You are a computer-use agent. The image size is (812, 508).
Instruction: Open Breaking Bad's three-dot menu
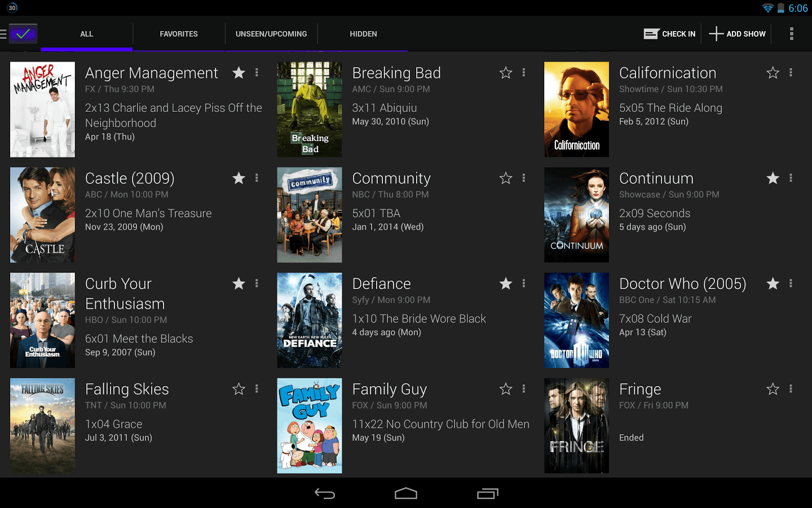pyautogui.click(x=524, y=73)
